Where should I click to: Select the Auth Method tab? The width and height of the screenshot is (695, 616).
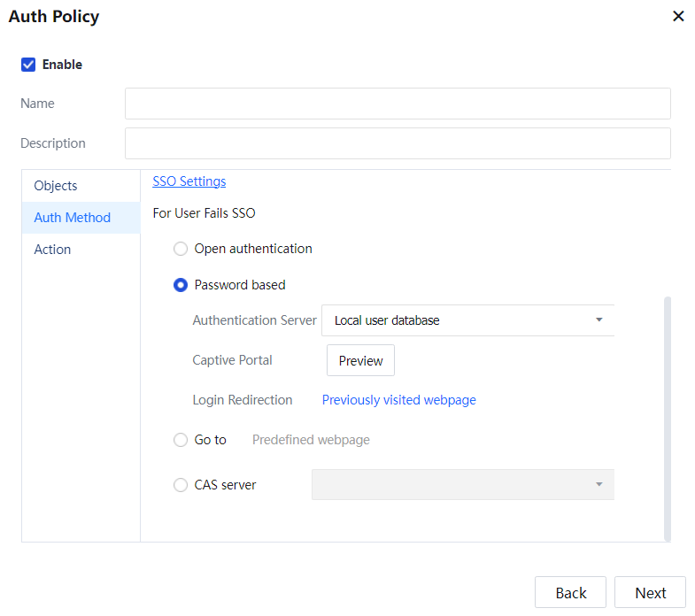click(73, 218)
